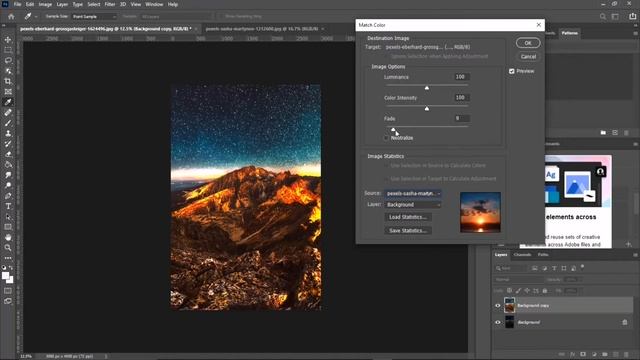Click the Luminance value field
Screen dimensions: 640x360
462,77
